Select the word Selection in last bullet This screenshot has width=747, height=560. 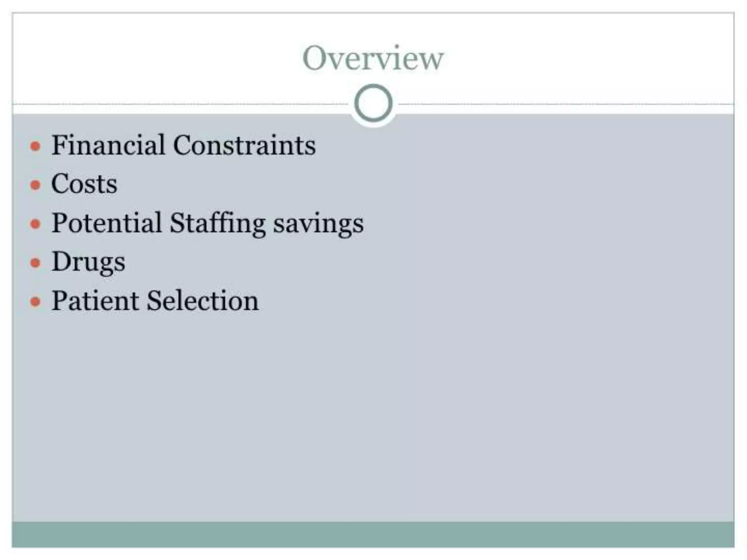[x=203, y=300]
